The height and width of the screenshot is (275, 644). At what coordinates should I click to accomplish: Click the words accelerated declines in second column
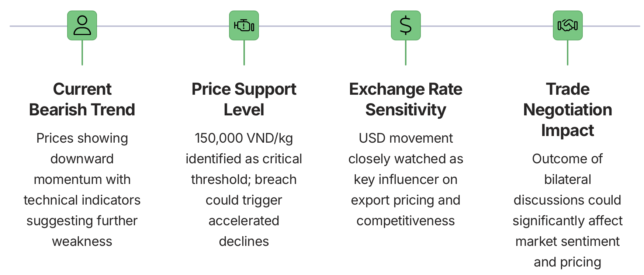click(244, 231)
